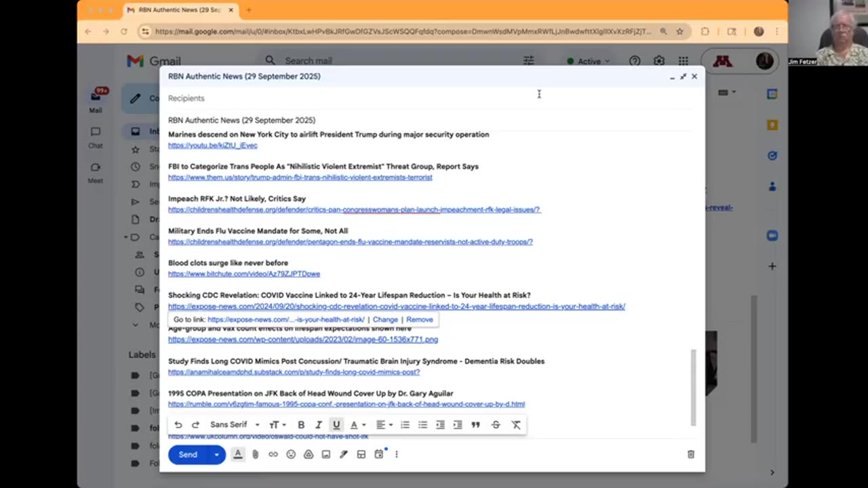The height and width of the screenshot is (488, 868).
Task: Open the them.us story link
Action: (x=300, y=178)
